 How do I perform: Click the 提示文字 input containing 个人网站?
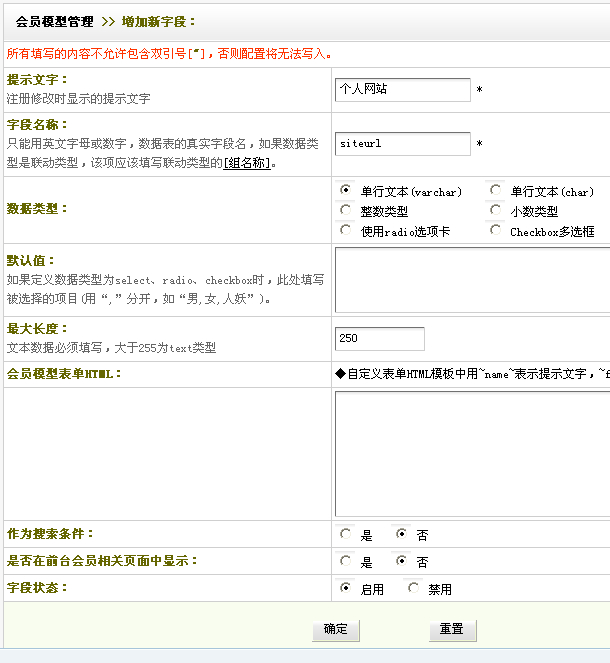(402, 90)
